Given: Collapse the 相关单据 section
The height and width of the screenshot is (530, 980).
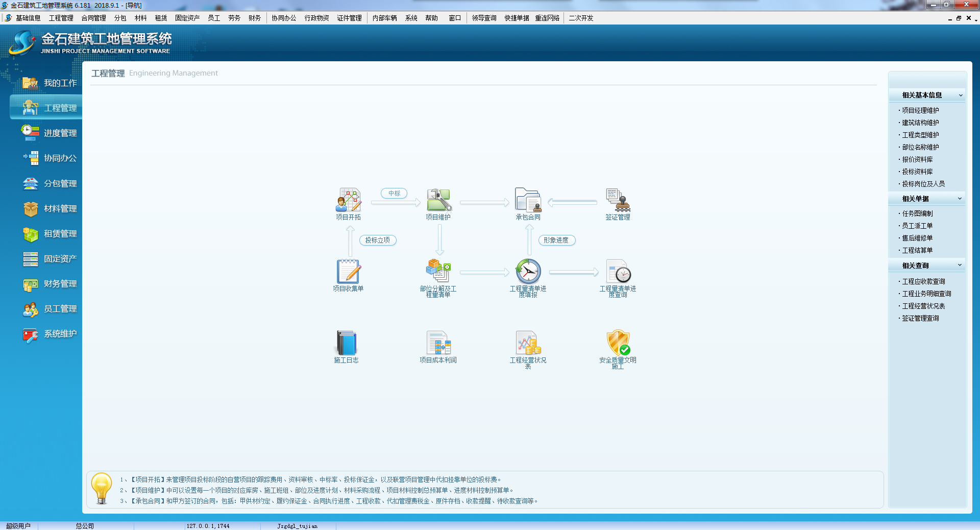Looking at the screenshot, I should coord(960,199).
